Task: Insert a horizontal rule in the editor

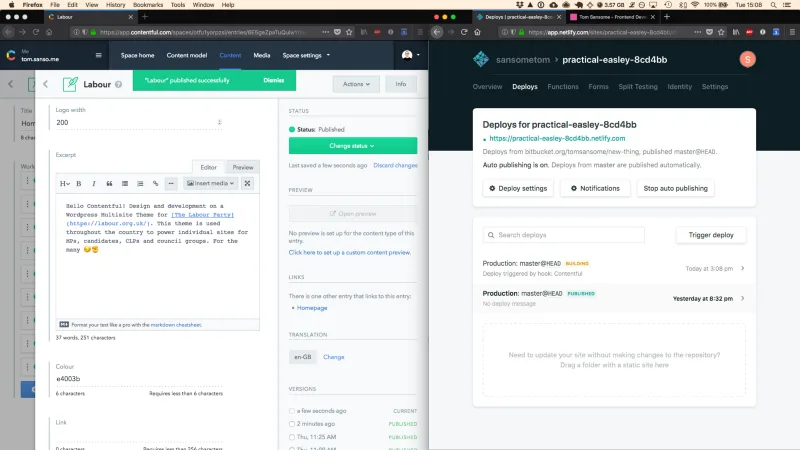Action: point(171,184)
